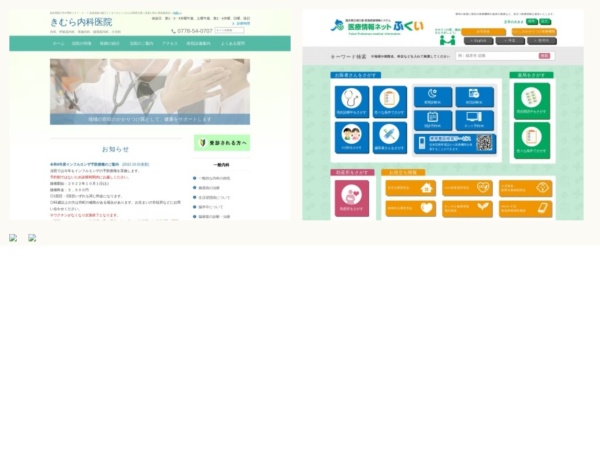
Task: Click the dark English language button
Action: pyautogui.click(x=478, y=41)
